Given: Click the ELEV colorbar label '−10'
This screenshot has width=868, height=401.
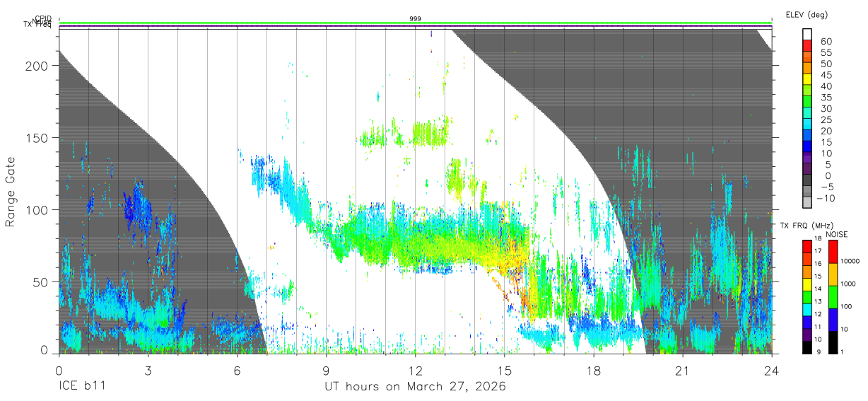Looking at the screenshot, I should (826, 198).
